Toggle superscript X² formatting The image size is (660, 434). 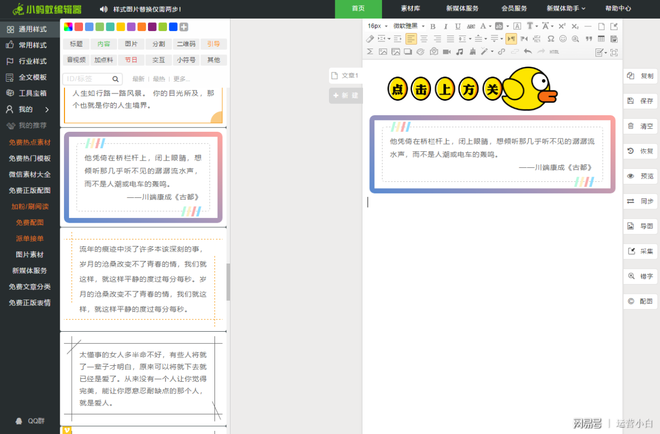pos(562,27)
